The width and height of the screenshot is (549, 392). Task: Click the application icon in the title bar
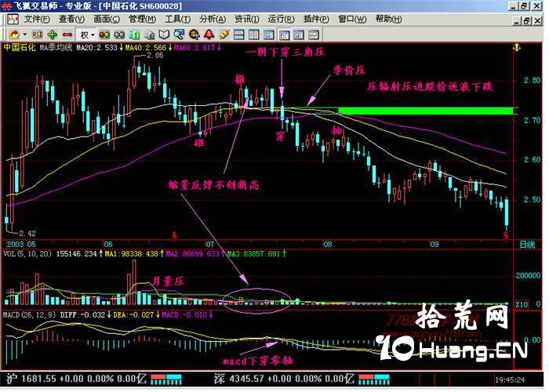[6, 6]
